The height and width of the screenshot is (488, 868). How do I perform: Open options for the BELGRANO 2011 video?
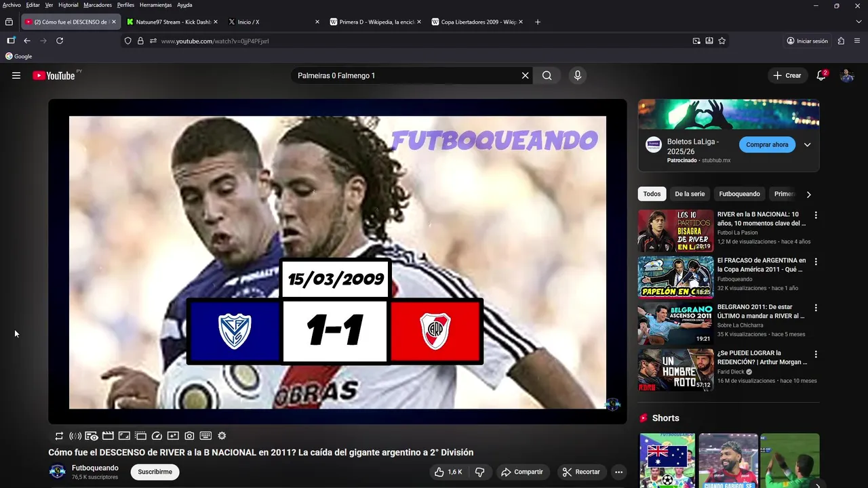tap(816, 308)
